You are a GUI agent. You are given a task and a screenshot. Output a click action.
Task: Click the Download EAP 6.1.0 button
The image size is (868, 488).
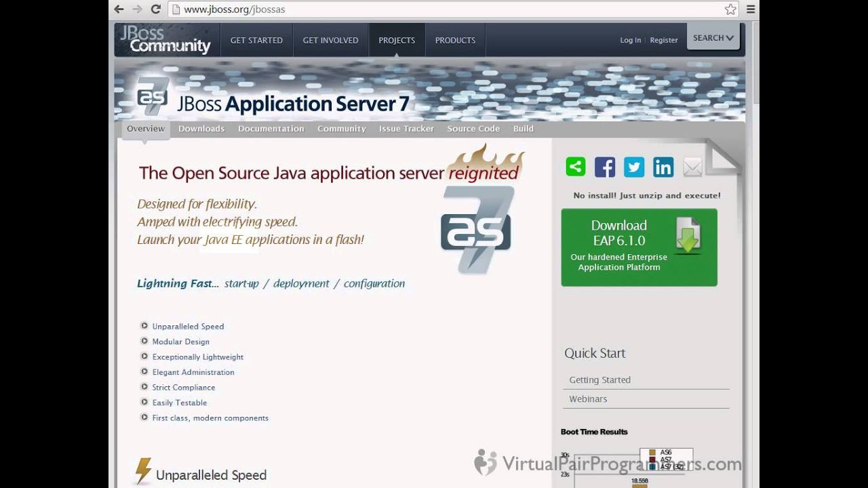point(639,247)
